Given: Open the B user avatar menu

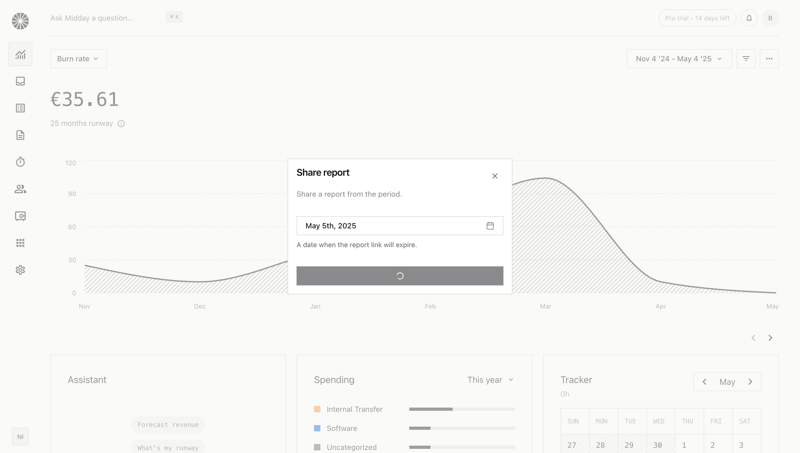Looking at the screenshot, I should [770, 18].
